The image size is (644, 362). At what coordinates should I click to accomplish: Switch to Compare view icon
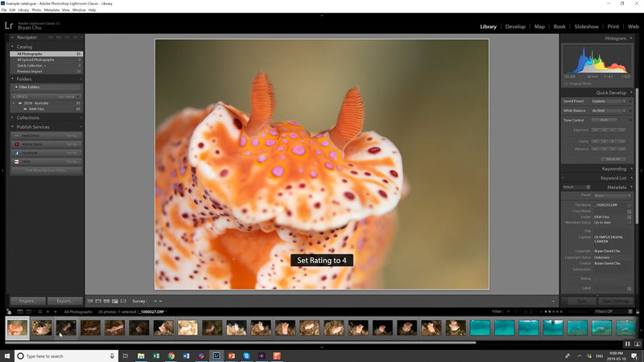[108, 301]
